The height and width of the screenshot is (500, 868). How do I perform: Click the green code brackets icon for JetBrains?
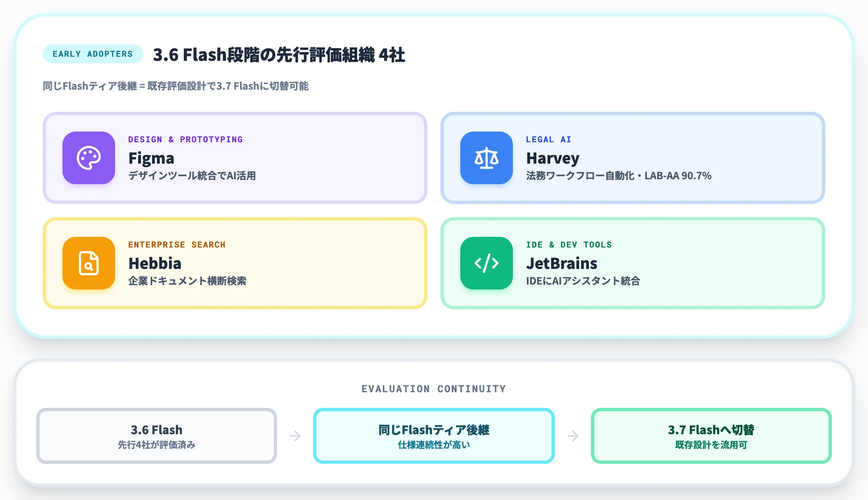click(x=487, y=263)
